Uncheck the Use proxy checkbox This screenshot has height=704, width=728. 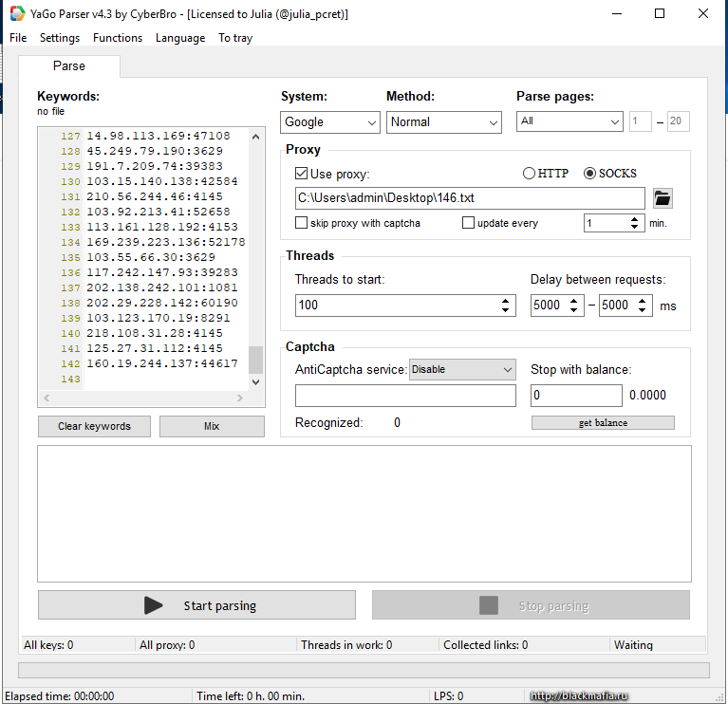302,174
